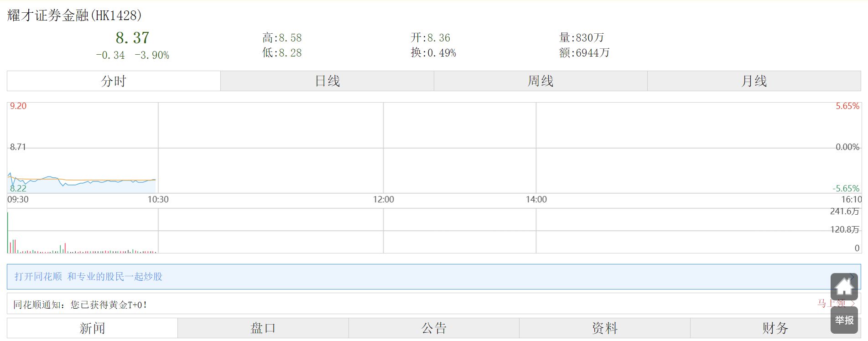This screenshot has width=868, height=341.
Task: Switch to the 盘口 order book tab
Action: pos(263,328)
